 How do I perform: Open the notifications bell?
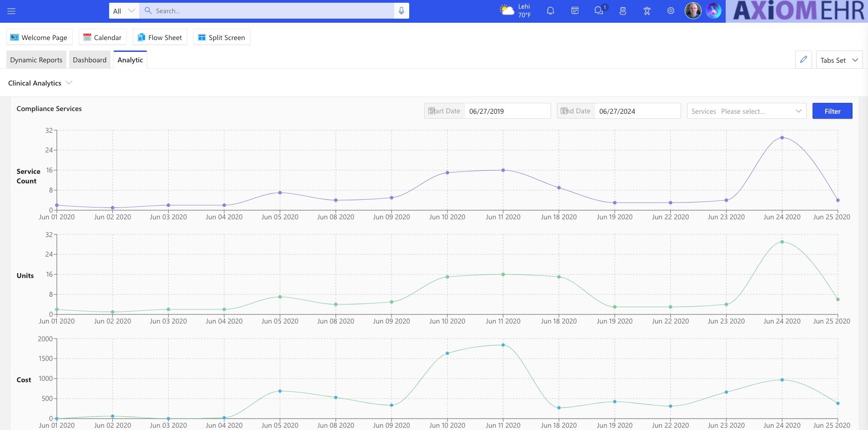click(550, 11)
